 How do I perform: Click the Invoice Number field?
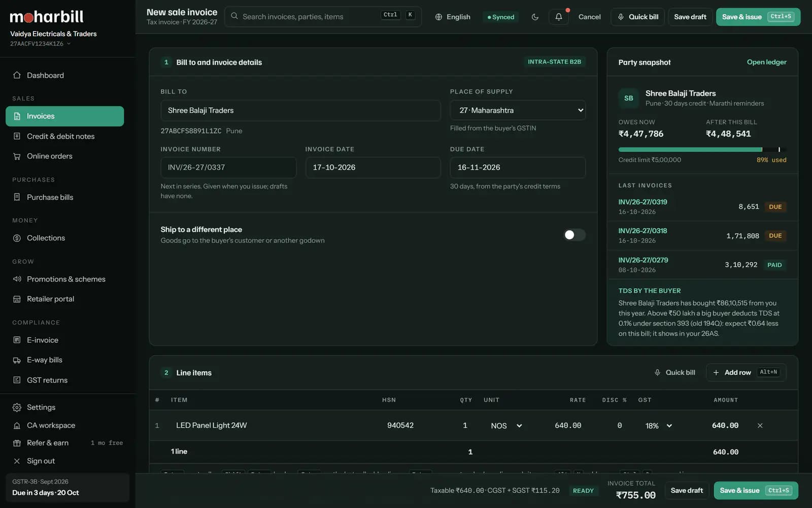[x=228, y=168]
